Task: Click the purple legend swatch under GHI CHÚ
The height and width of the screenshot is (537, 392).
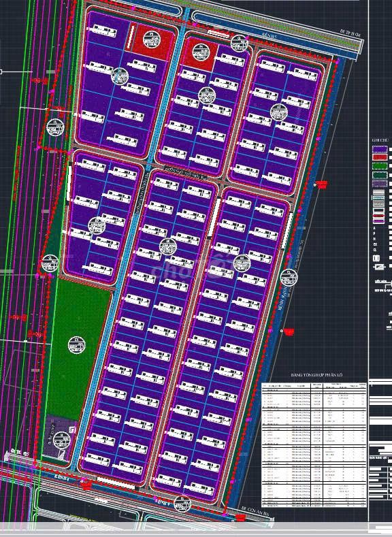Action: (380, 149)
